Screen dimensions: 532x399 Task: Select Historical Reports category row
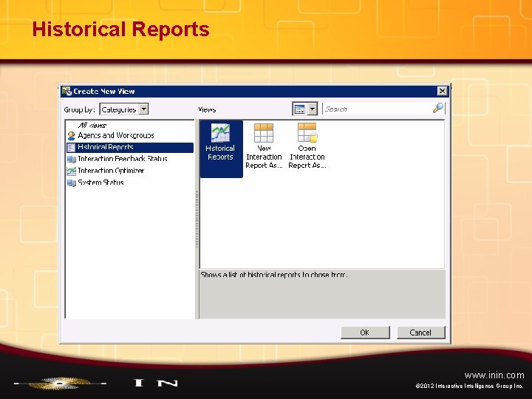coord(130,148)
